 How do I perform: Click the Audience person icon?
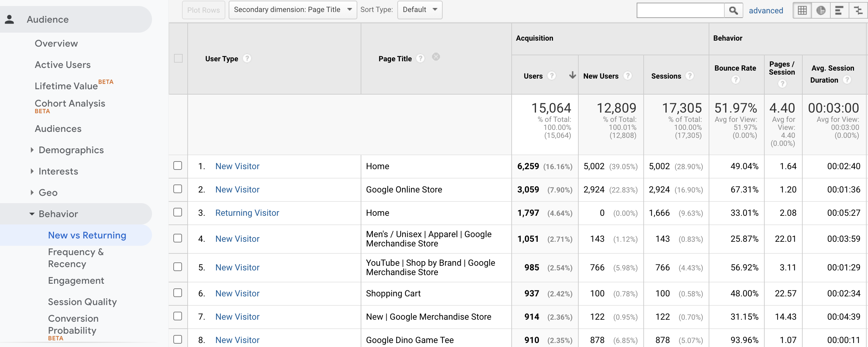pos(9,19)
